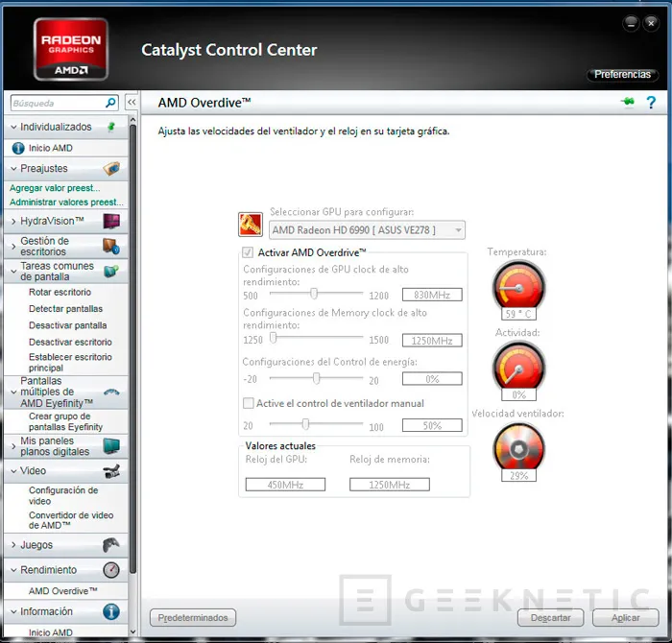Screen dimensions: 672x643
Task: Open Configuración de video in sidebar
Action: [63, 495]
